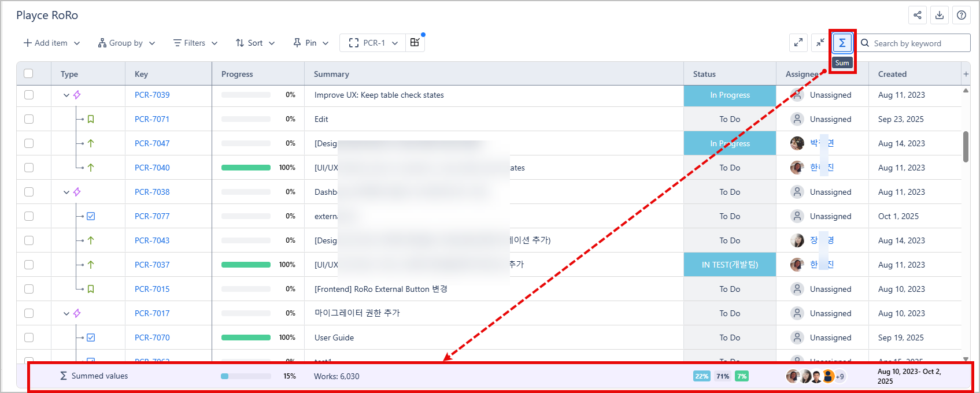This screenshot has width=980, height=393.
Task: Open issue link PCR-7040
Action: tap(152, 168)
